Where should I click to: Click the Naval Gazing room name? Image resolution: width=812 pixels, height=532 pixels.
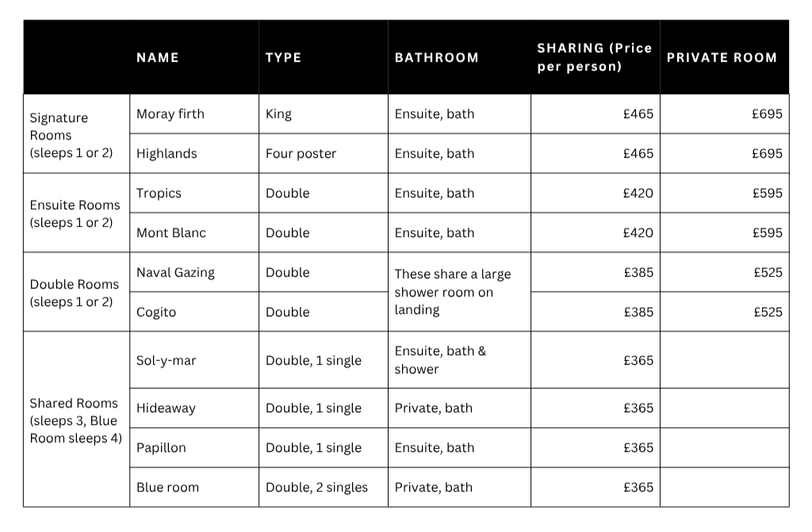175,273
